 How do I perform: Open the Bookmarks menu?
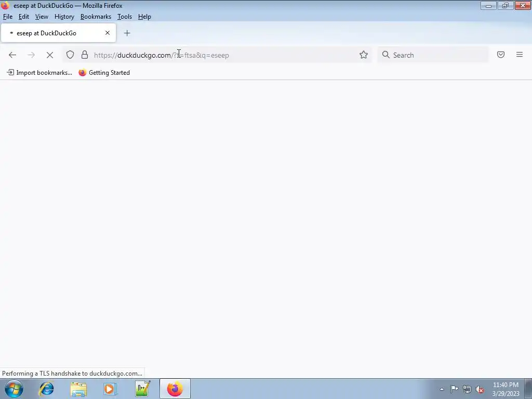(96, 17)
